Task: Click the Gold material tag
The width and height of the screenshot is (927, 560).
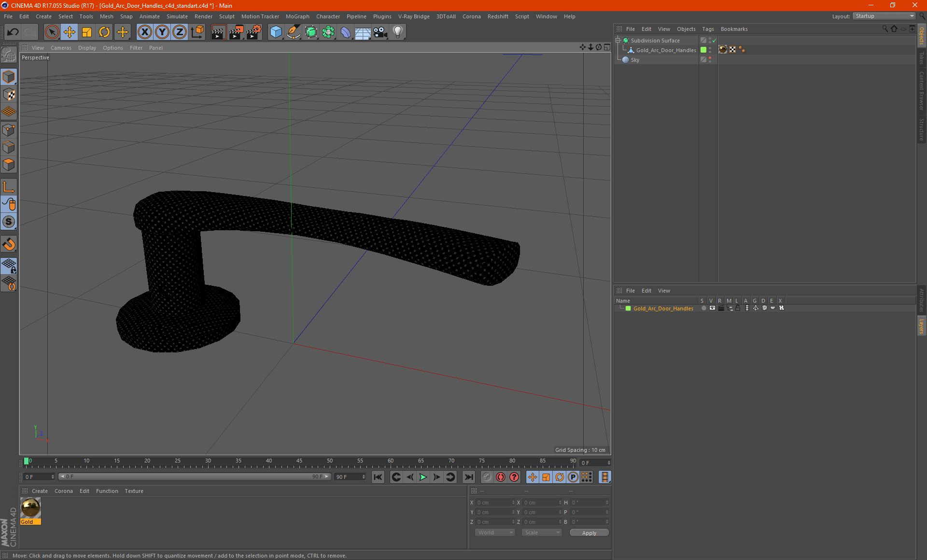Action: [x=723, y=50]
